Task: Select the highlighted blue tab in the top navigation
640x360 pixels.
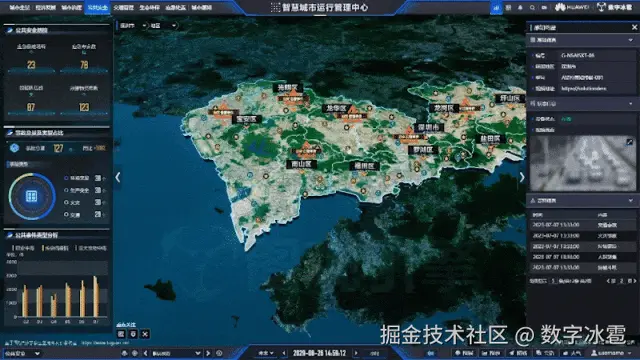Action: point(98,7)
